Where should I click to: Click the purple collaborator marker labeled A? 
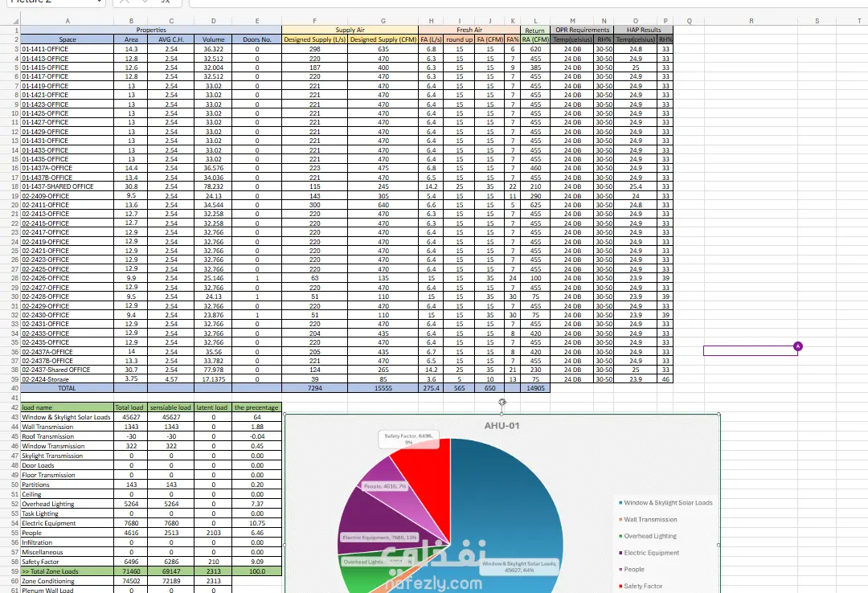(798, 346)
